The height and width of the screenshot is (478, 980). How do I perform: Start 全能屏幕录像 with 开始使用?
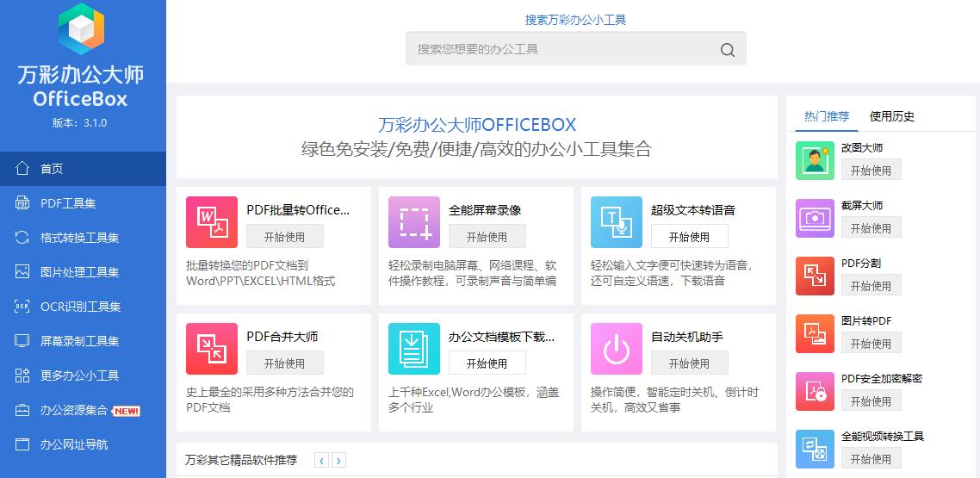click(x=487, y=237)
